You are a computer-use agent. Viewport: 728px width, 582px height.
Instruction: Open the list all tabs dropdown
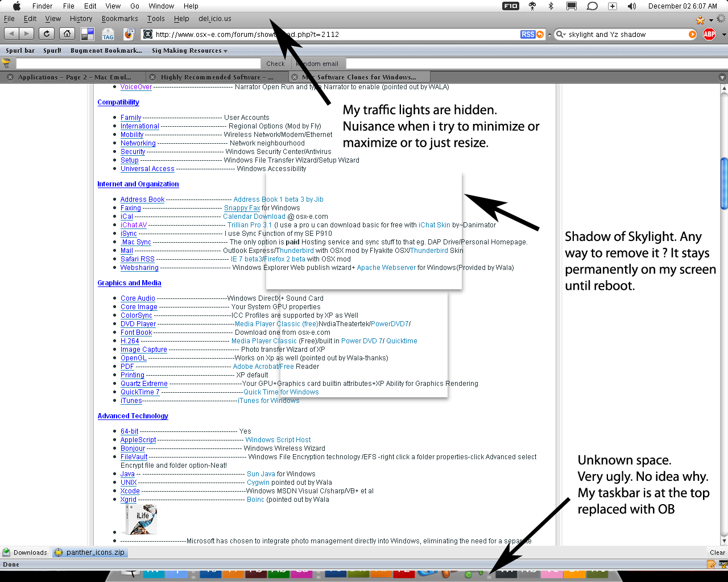pyautogui.click(x=722, y=77)
